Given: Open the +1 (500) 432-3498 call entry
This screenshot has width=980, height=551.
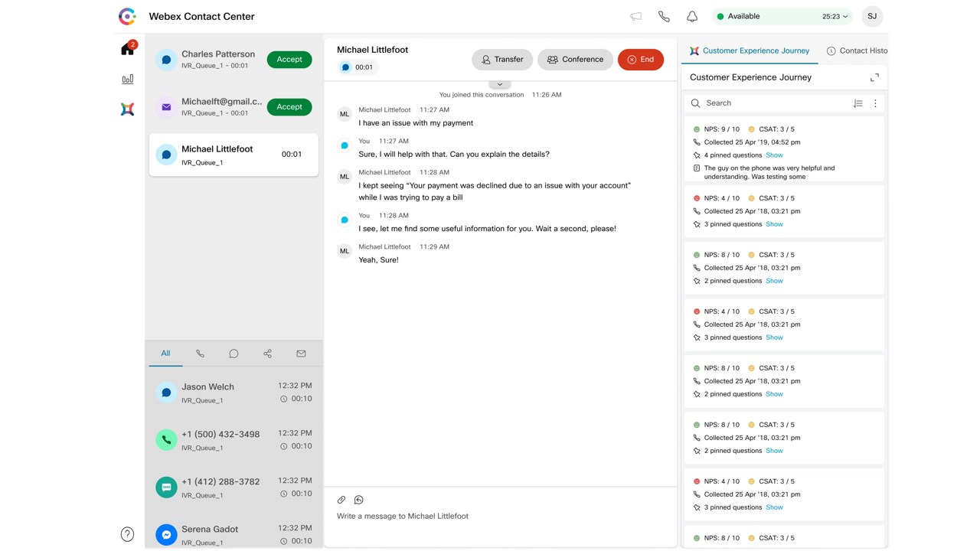Looking at the screenshot, I should [x=234, y=440].
